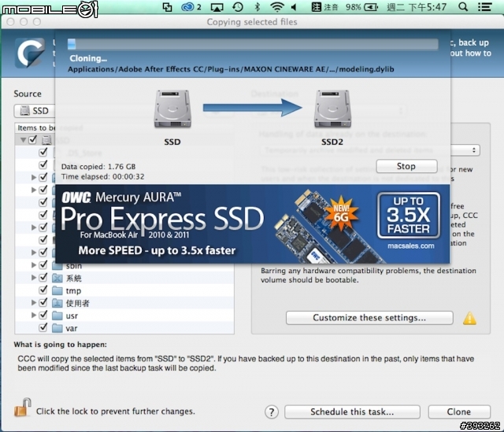Open Wi-Fi menu in menu bar

(276, 7)
